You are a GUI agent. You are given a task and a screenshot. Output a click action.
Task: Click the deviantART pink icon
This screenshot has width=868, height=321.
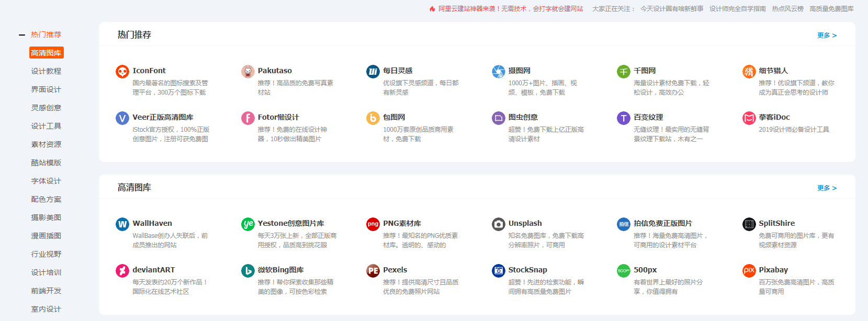tap(122, 271)
